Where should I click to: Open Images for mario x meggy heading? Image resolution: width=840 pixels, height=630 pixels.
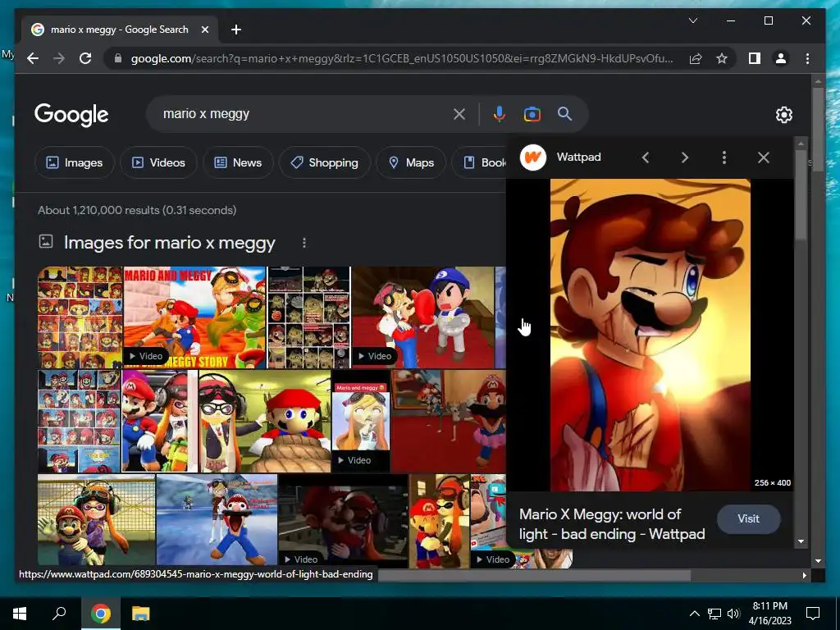click(169, 243)
